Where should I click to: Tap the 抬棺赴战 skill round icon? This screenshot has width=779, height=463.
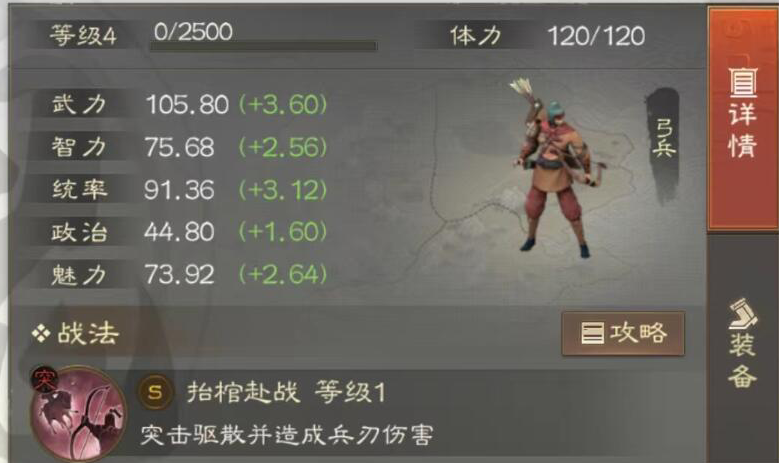tap(78, 413)
